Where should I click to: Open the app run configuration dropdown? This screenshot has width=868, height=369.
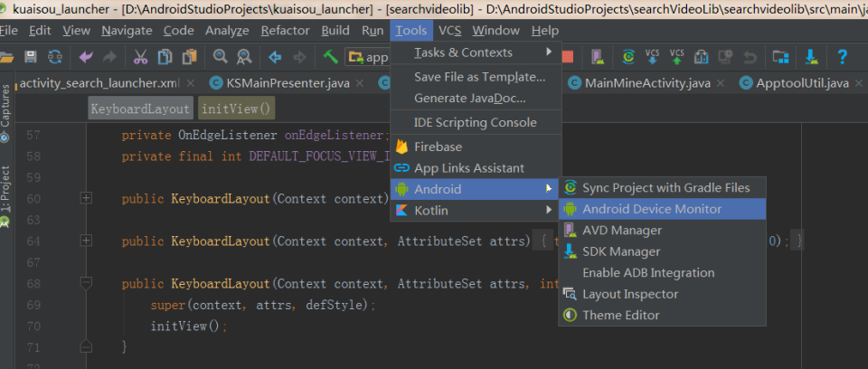pos(368,56)
